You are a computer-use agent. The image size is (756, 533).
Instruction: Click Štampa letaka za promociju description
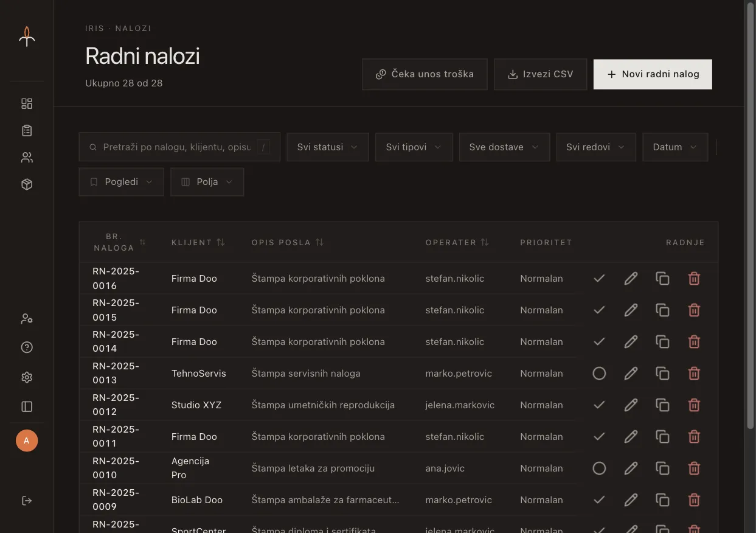tap(313, 469)
